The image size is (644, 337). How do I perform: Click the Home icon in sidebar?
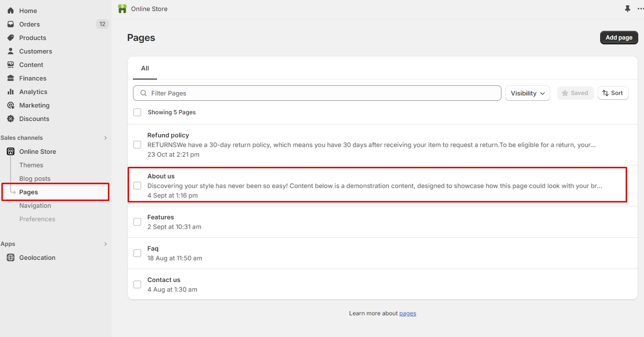pyautogui.click(x=11, y=11)
